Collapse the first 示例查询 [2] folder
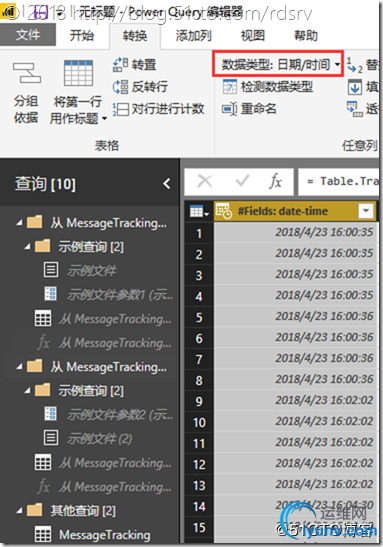Screen dimensions: 383x547 pos(28,247)
